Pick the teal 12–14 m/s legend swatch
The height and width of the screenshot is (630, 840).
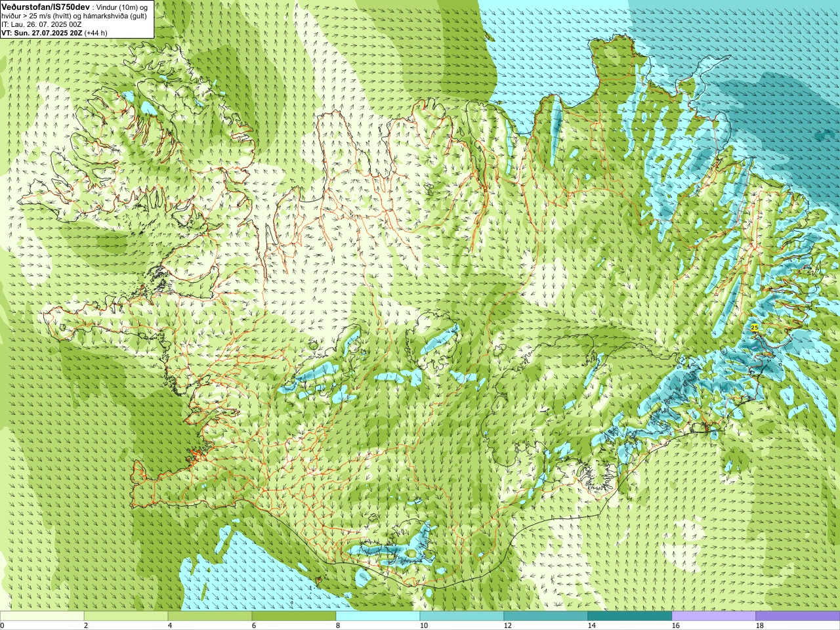[546, 616]
